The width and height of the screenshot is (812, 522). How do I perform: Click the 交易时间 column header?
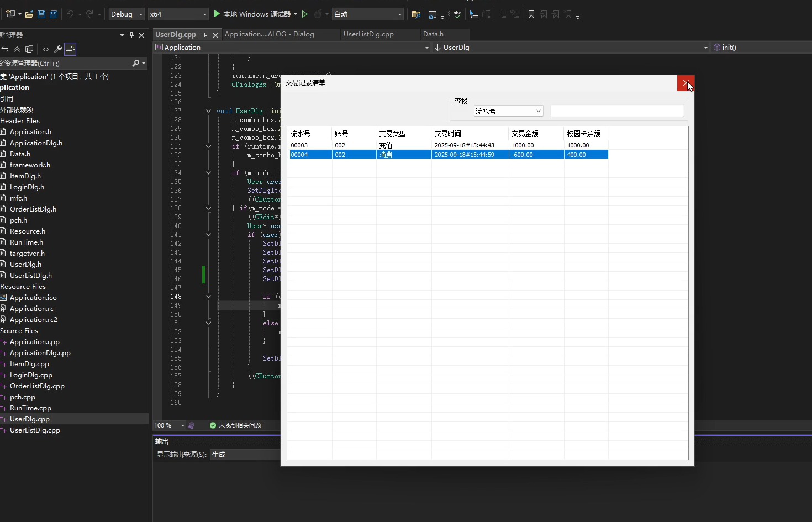click(470, 134)
